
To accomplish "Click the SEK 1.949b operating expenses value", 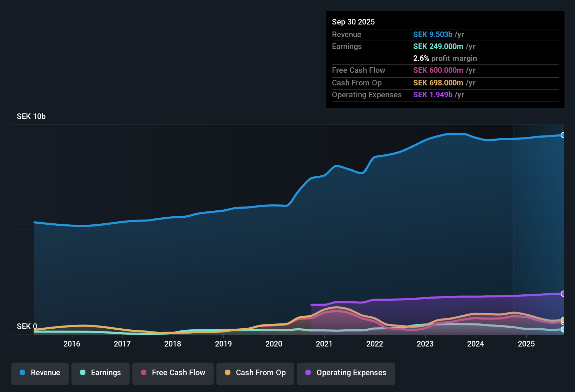I will coord(433,95).
